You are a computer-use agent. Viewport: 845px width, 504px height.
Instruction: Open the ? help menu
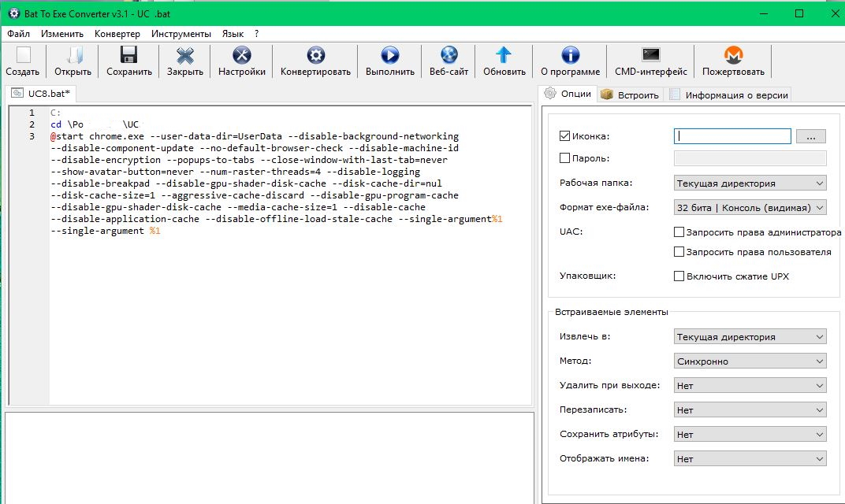pos(256,33)
